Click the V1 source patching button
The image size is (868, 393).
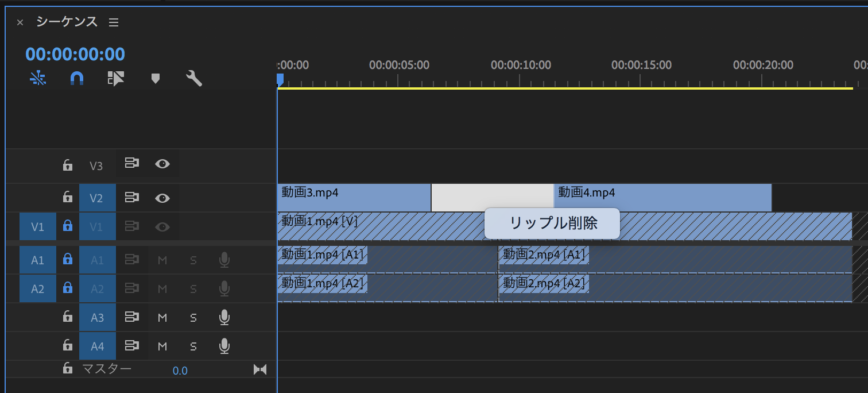(x=37, y=227)
